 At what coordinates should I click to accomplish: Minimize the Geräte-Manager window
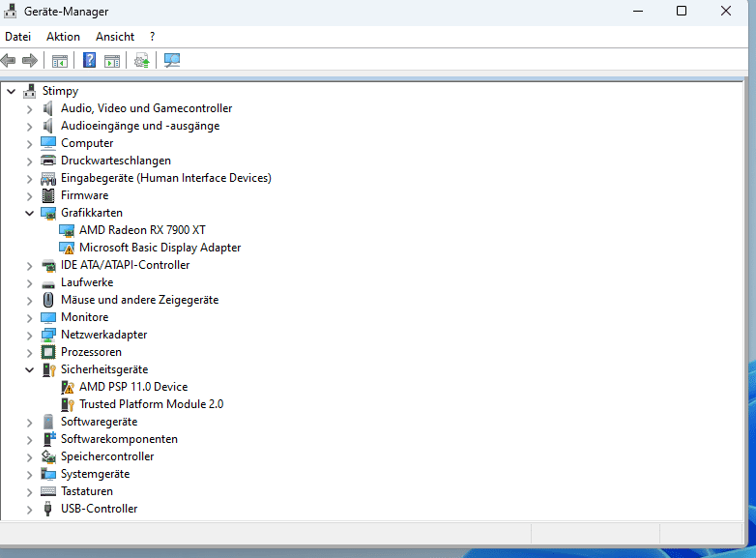pyautogui.click(x=638, y=11)
